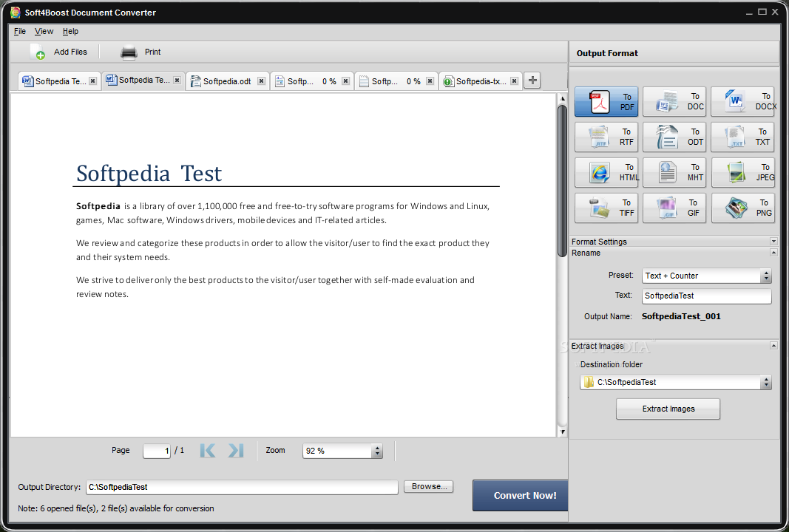Click the Print label

coord(152,52)
